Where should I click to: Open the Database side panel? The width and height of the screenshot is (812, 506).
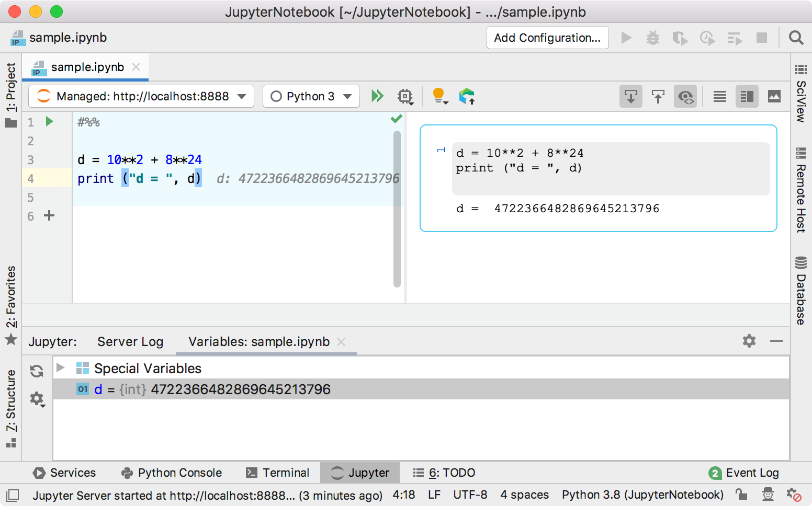(x=800, y=291)
